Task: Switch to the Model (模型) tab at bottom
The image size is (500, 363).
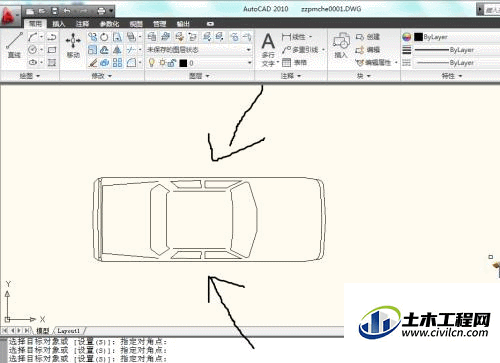Action: click(43, 331)
